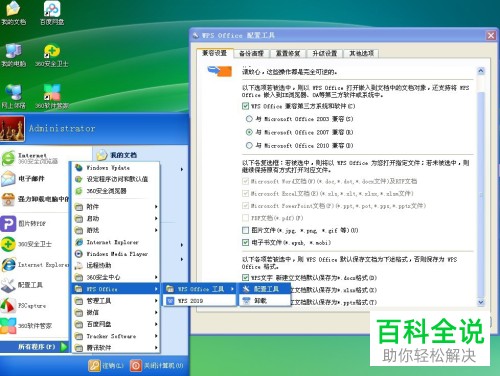Screen dimensions: 500x376
Task: Switch to the 其他选项 tab
Action: tap(361, 53)
